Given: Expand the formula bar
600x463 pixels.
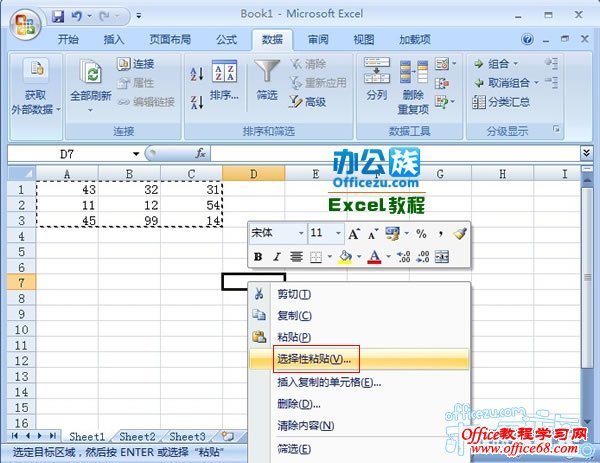Looking at the screenshot, I should click(586, 153).
